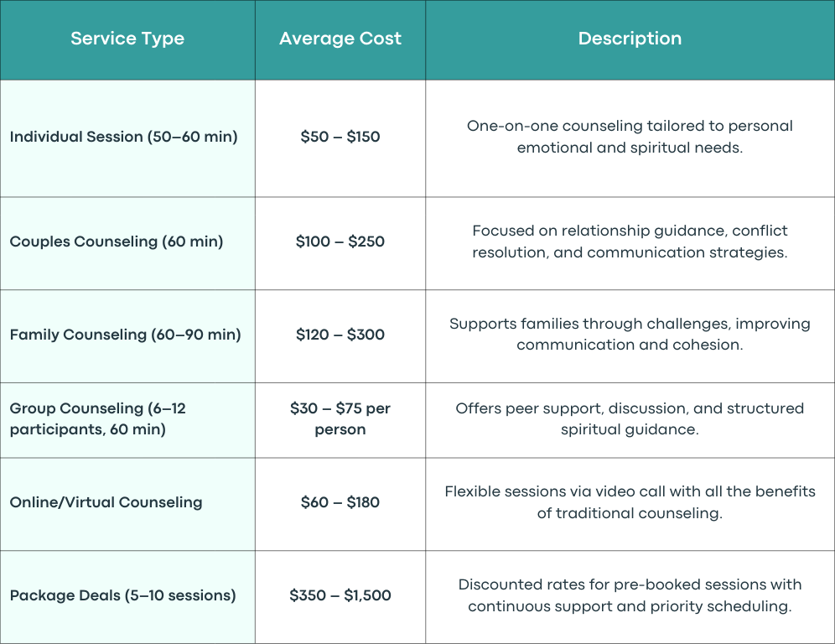Image resolution: width=835 pixels, height=644 pixels.
Task: Click the discounted rates description text
Action: [630, 595]
